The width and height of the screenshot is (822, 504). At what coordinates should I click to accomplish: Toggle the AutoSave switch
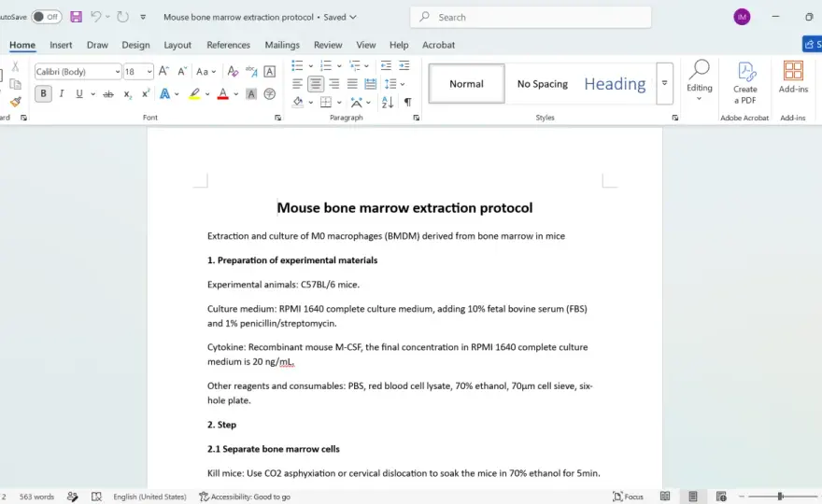click(x=46, y=17)
